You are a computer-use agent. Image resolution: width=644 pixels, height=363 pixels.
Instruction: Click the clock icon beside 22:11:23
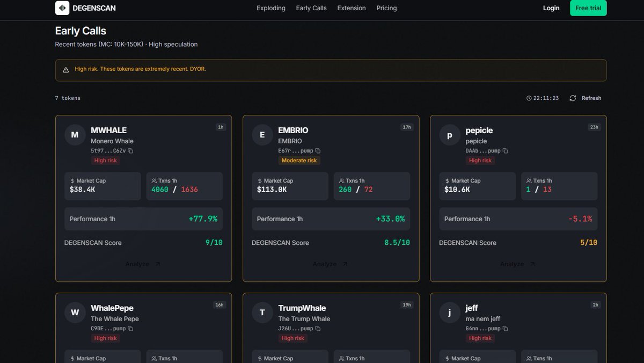(529, 98)
